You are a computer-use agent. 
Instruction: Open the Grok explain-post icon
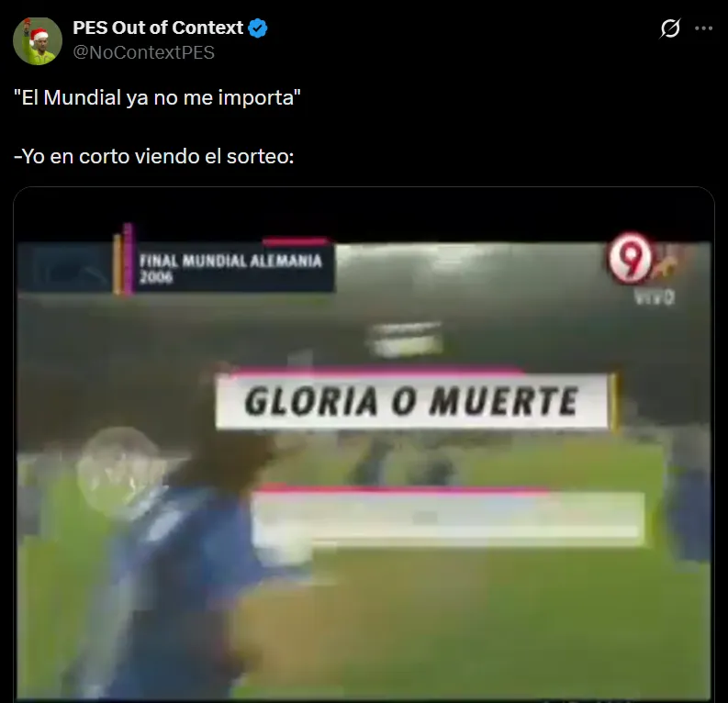click(x=670, y=28)
